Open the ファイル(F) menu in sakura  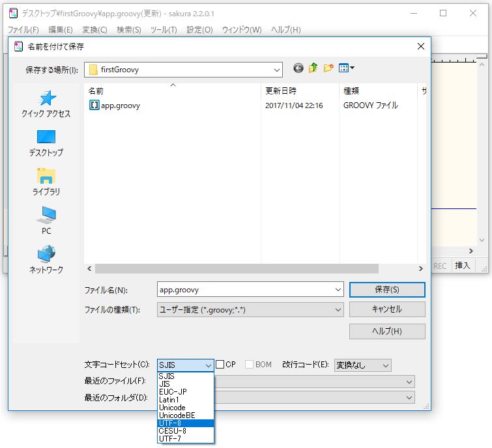pos(23,30)
